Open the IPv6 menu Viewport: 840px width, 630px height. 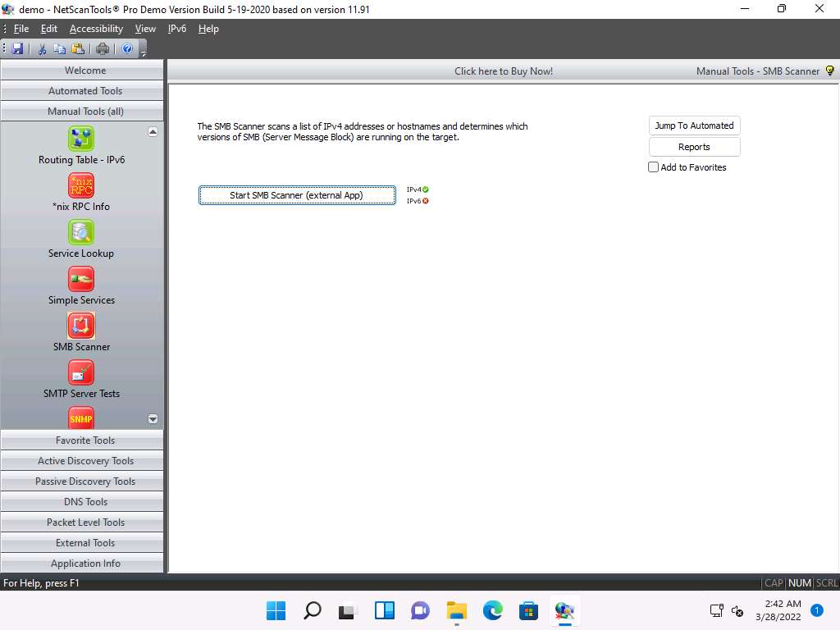point(176,29)
